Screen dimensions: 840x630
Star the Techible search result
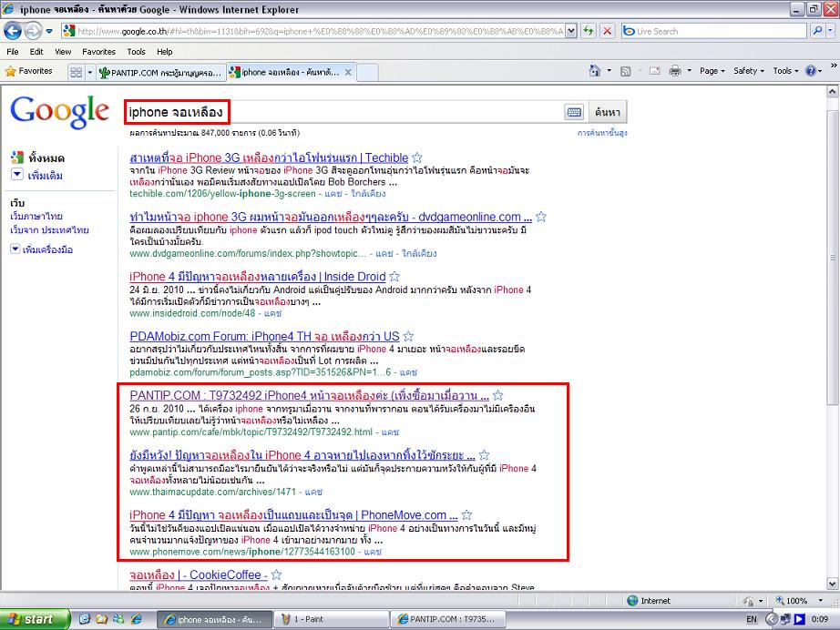(x=417, y=157)
